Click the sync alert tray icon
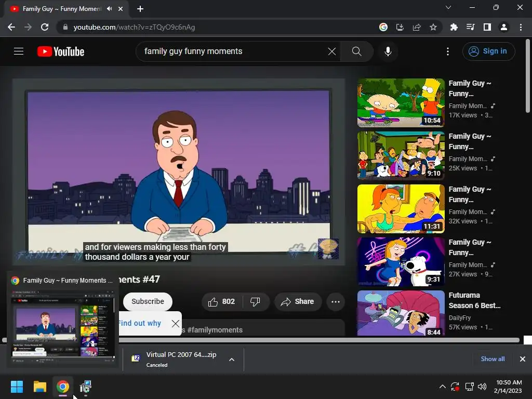 point(455,387)
